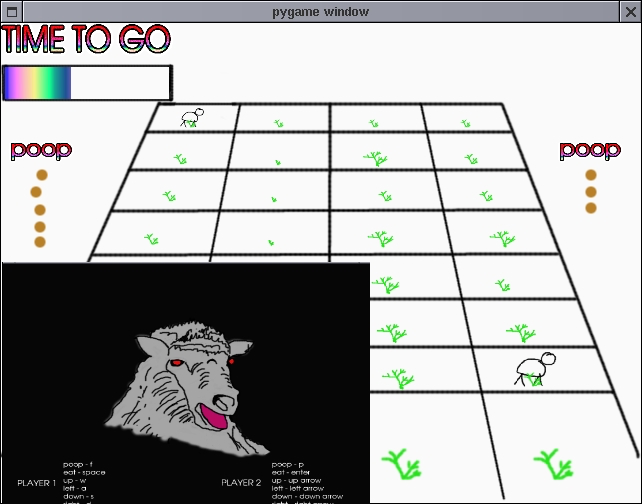
Task: Click the bottom poop dot on the right side
Action: pos(591,208)
